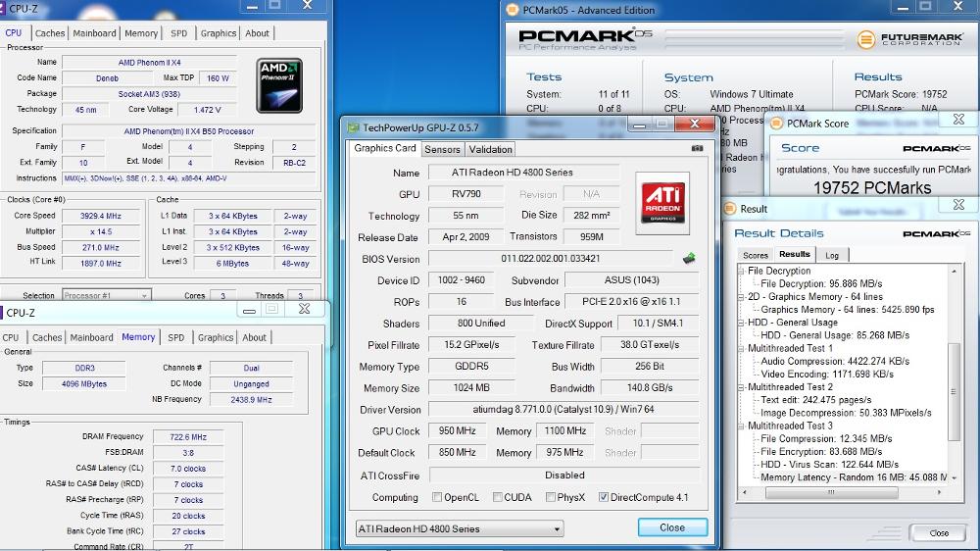
Task: Click the Core Speed 3929.4 MHz value
Action: click(x=101, y=216)
